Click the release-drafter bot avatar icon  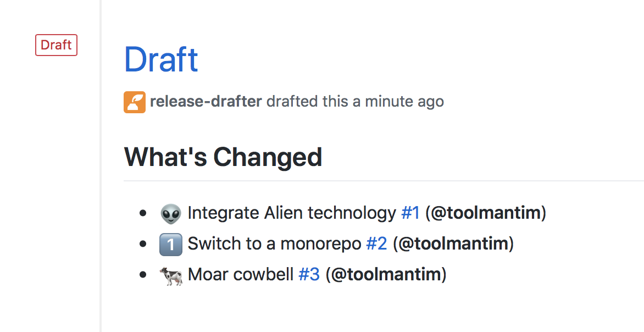pyautogui.click(x=134, y=102)
